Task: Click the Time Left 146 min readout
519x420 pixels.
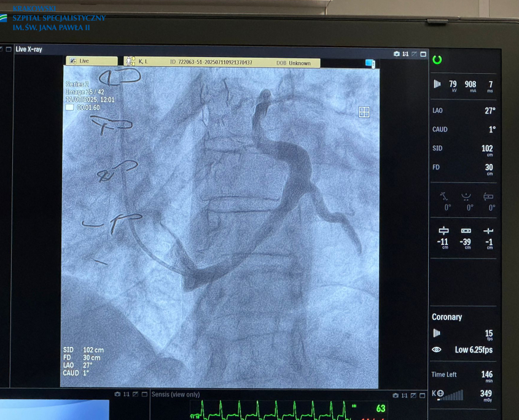Action: pyautogui.click(x=462, y=375)
